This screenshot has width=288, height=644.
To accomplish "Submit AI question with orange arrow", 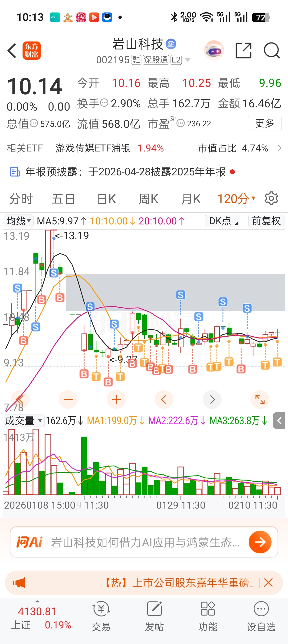I will click(x=260, y=542).
